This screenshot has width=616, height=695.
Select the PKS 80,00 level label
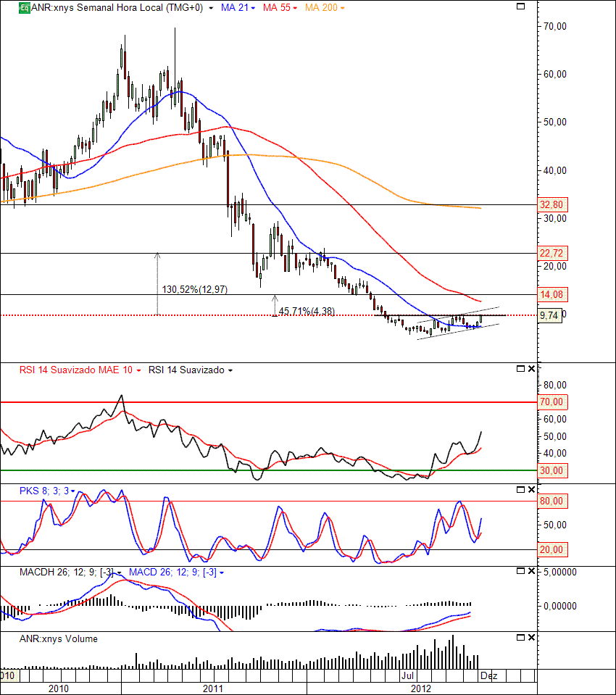pyautogui.click(x=552, y=502)
